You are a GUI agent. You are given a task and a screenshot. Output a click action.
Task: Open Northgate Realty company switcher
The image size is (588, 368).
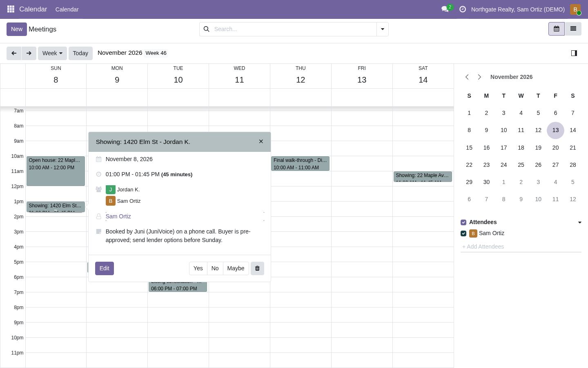[518, 9]
